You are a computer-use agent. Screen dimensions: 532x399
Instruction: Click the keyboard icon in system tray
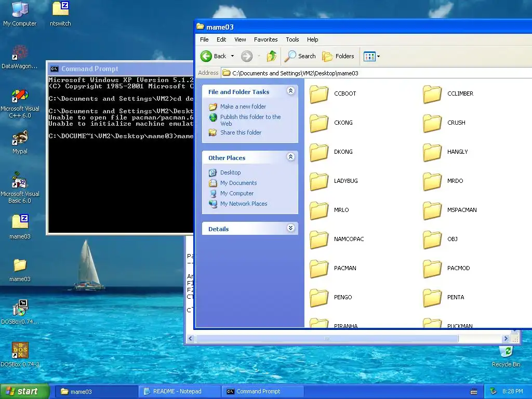pyautogui.click(x=474, y=392)
